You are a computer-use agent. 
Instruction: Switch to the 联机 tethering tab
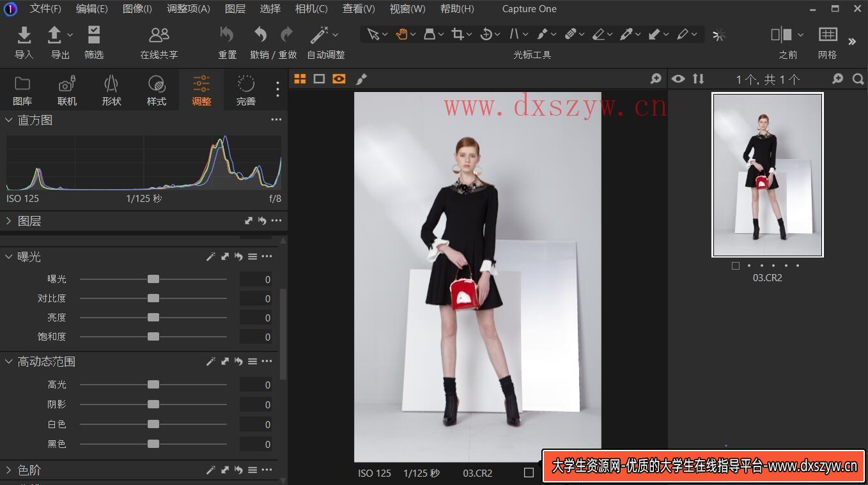point(67,91)
